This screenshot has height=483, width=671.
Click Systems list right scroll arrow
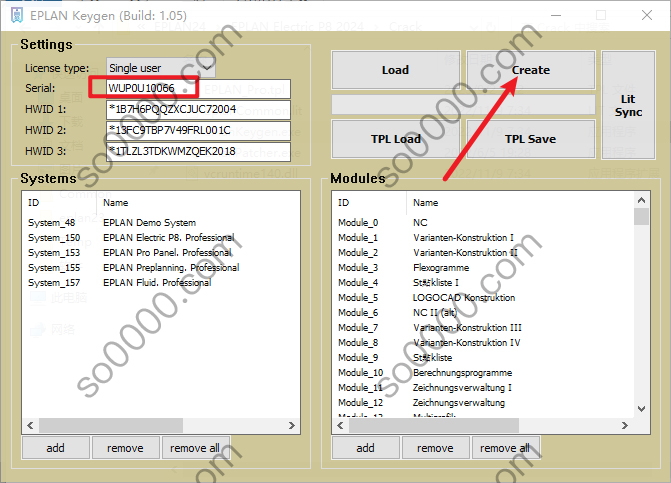pos(291,425)
